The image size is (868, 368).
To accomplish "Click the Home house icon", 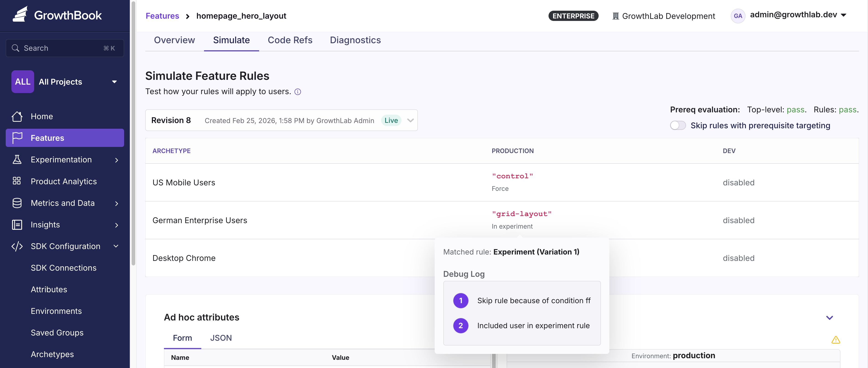I will [17, 116].
